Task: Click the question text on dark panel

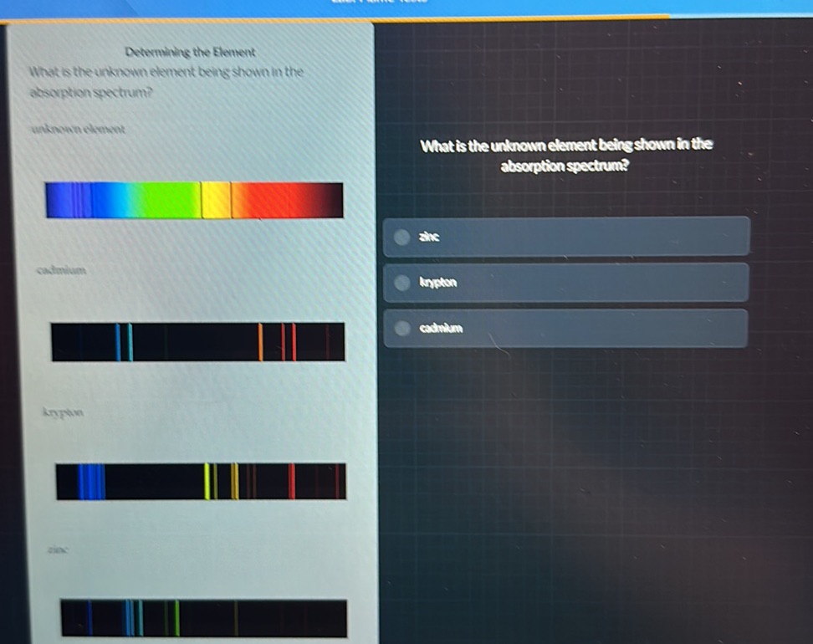Action: click(x=566, y=155)
